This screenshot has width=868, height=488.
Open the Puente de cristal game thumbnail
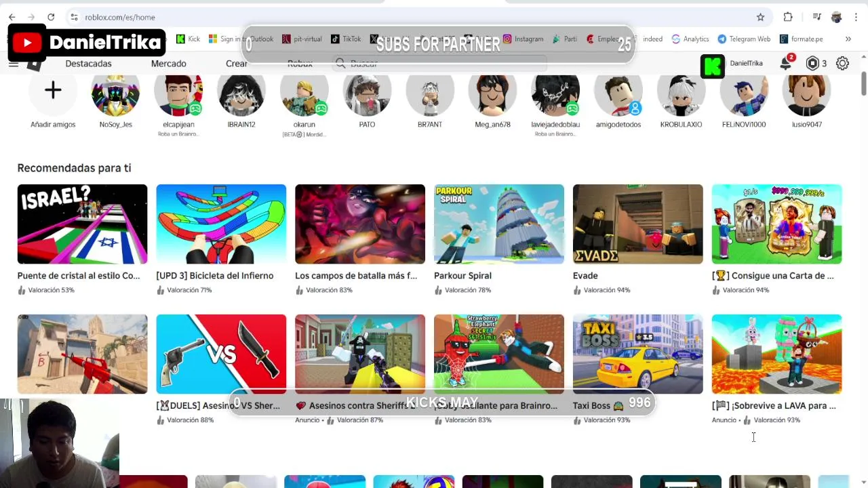coord(82,224)
